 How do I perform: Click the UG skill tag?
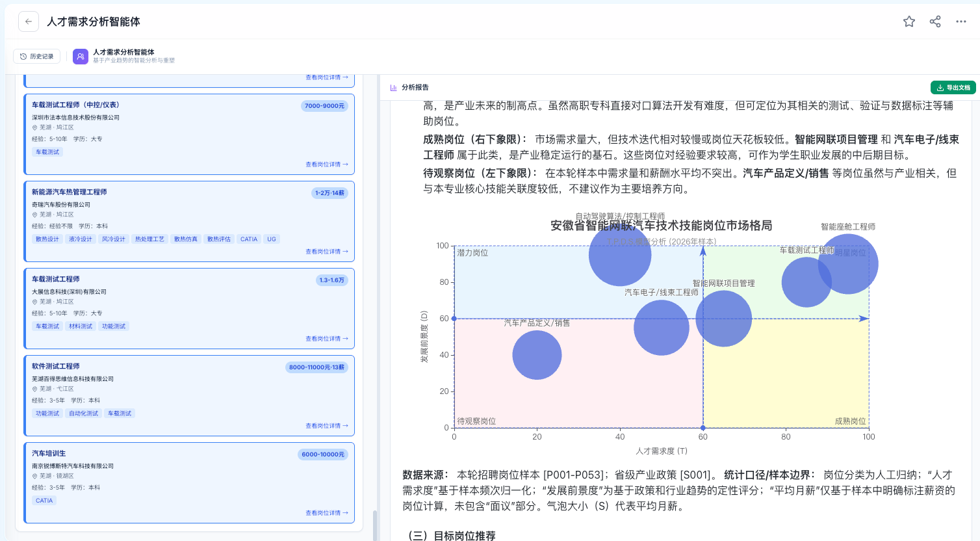pos(272,239)
